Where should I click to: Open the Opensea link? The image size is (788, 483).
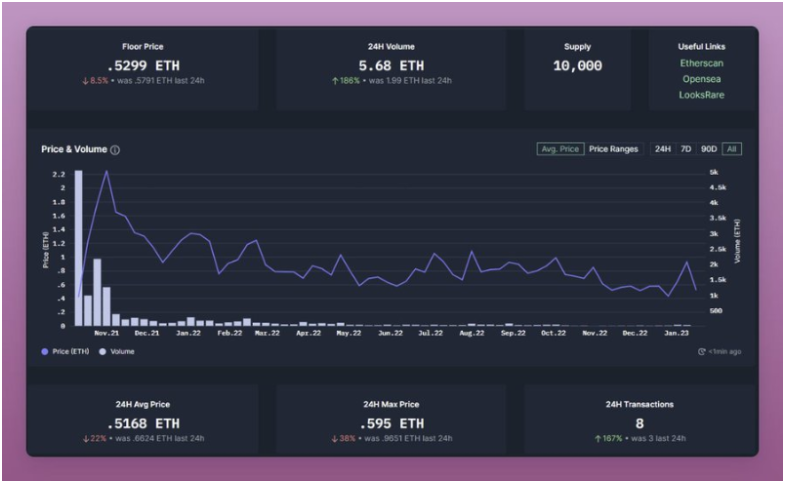[702, 79]
